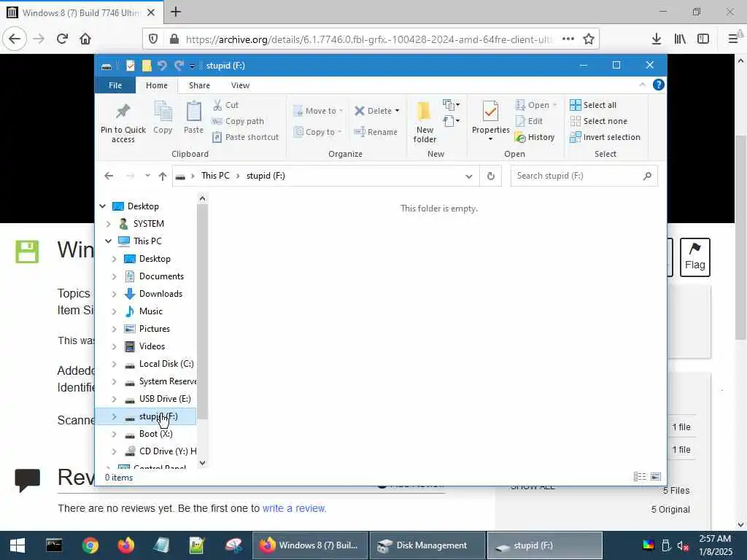Click Rename in Organize group
The width and height of the screenshot is (747, 560).
pyautogui.click(x=376, y=132)
